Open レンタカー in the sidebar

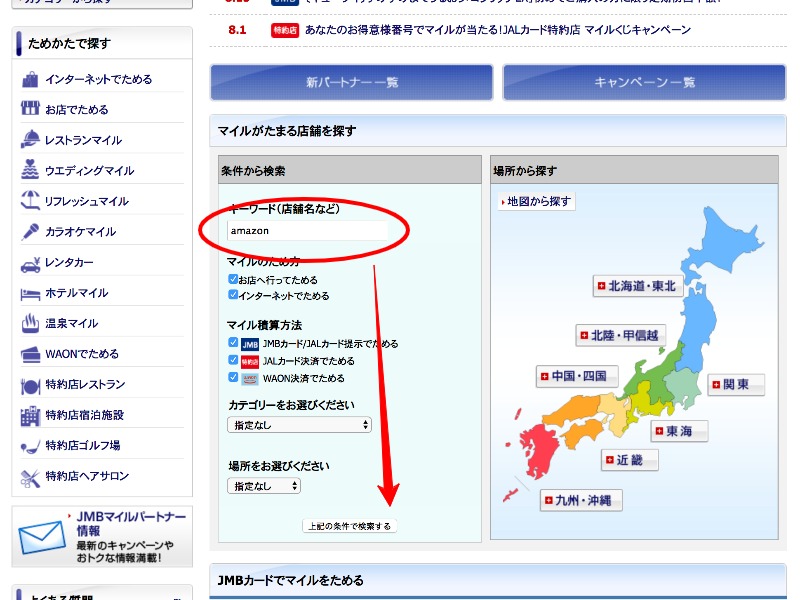69,262
